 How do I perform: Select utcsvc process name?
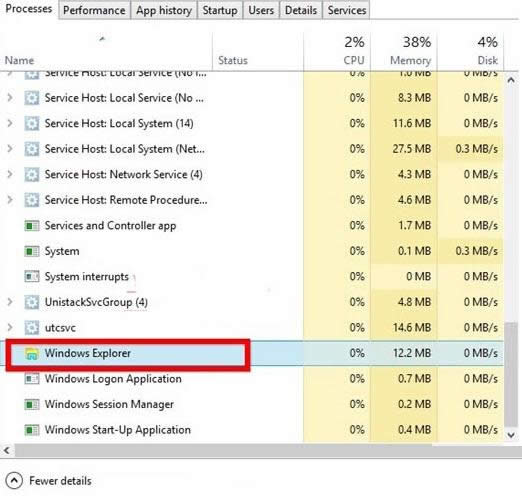[60, 328]
